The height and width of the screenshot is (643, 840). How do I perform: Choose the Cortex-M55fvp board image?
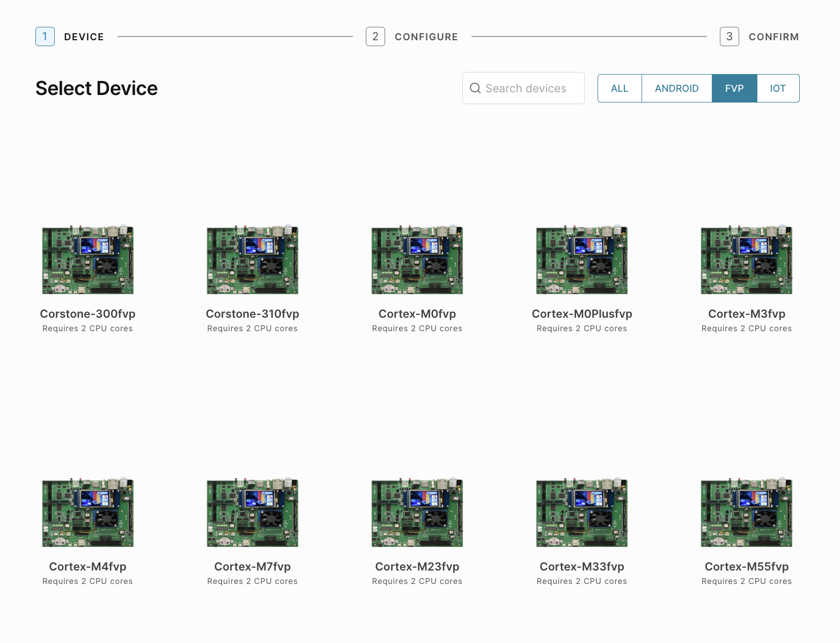coord(747,512)
